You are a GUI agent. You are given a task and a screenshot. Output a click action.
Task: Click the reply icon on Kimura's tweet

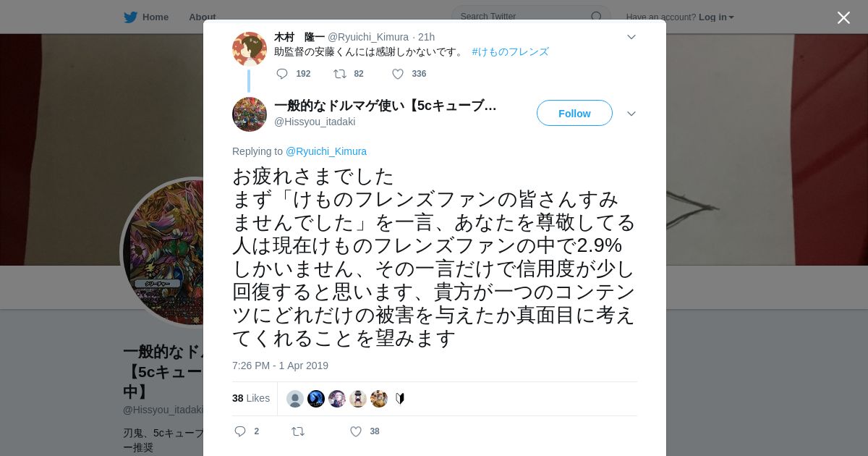282,74
